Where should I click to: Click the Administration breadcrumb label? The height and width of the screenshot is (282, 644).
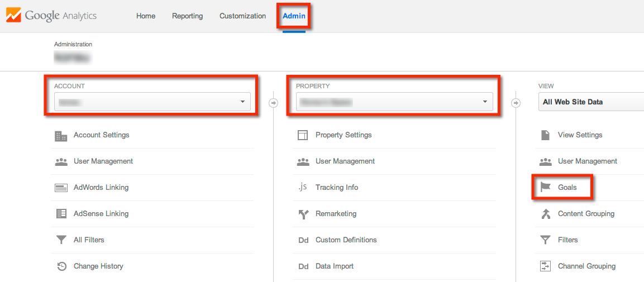(x=73, y=44)
